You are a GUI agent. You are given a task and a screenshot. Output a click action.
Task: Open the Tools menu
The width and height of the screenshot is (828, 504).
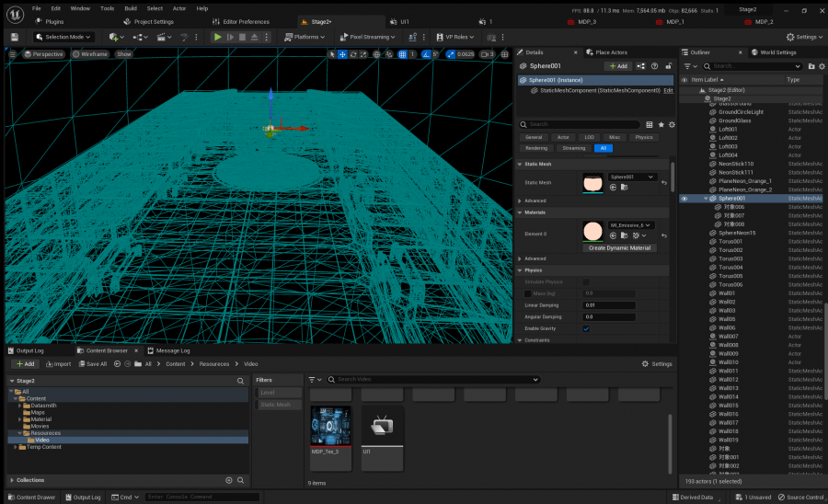[108, 8]
